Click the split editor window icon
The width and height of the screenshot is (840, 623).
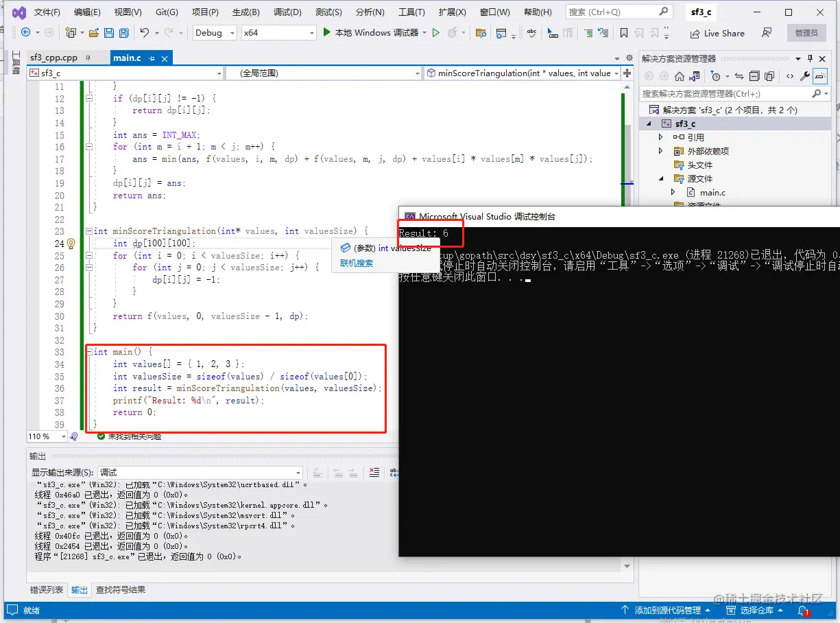point(627,73)
